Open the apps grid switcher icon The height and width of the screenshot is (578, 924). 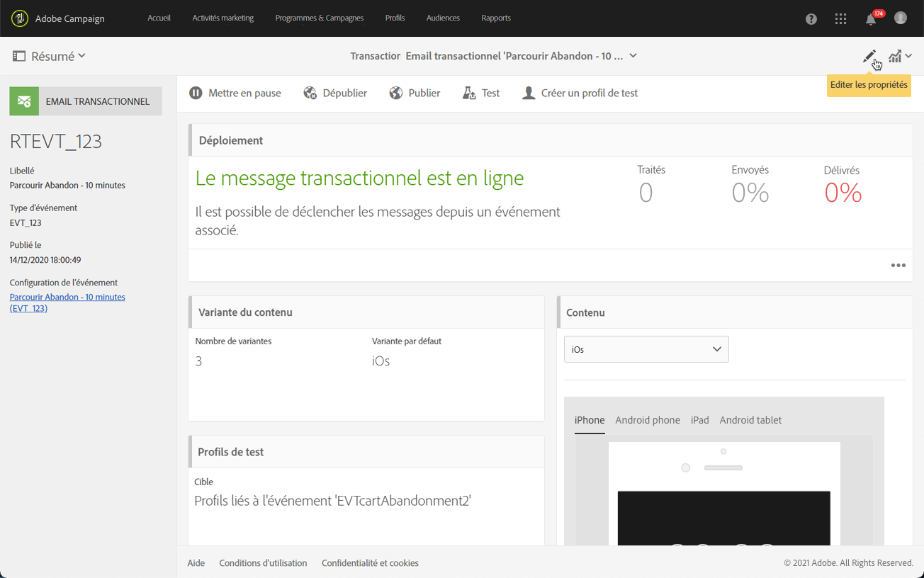pyautogui.click(x=841, y=19)
